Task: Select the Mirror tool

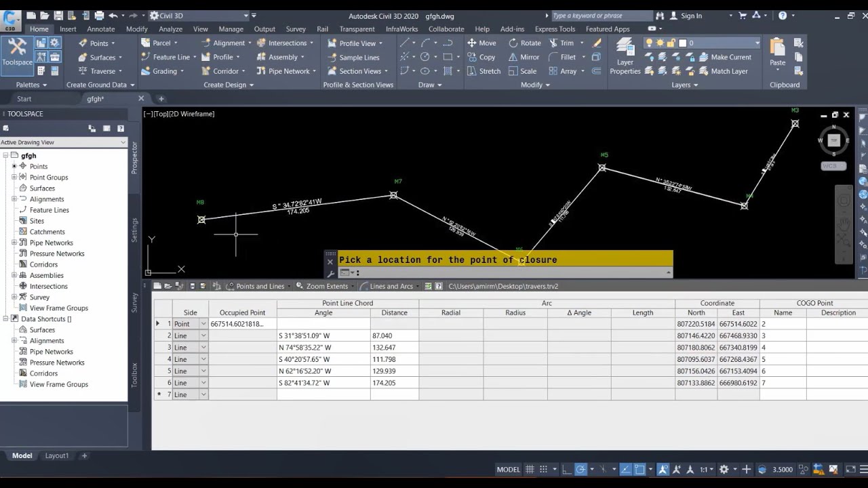Action: click(524, 57)
